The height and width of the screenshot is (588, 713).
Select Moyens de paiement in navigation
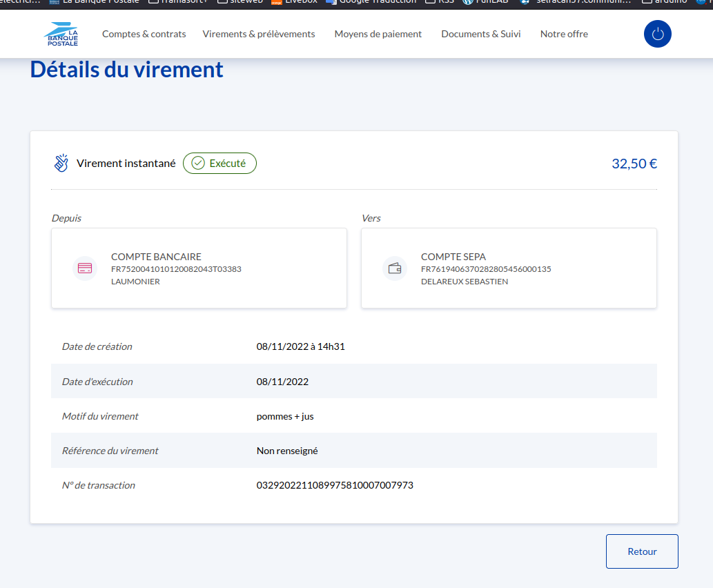(378, 34)
